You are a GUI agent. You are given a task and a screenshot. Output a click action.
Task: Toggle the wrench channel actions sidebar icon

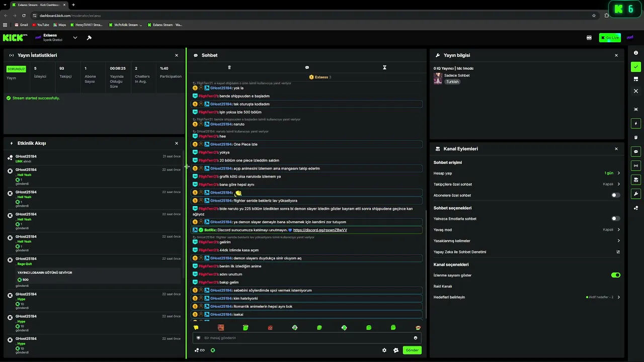(x=636, y=194)
